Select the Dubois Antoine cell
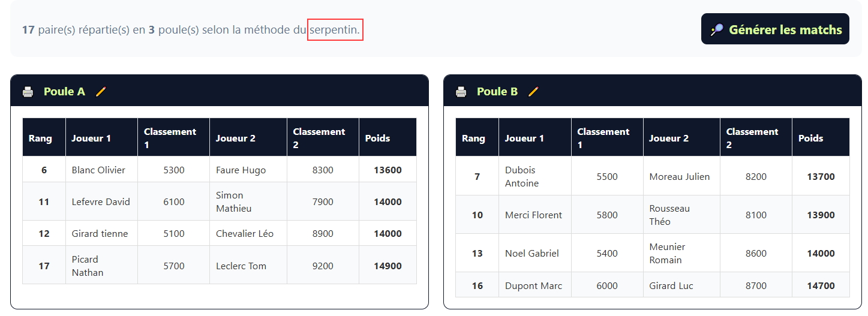The width and height of the screenshot is (868, 316). (521, 177)
